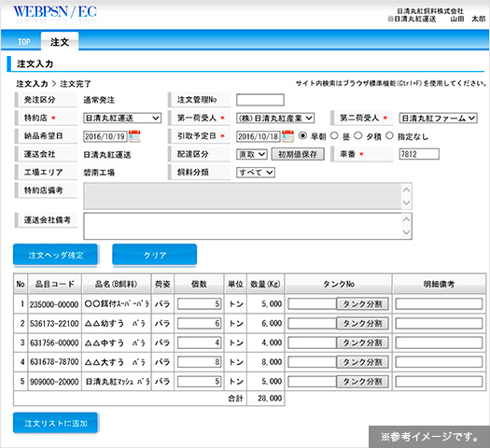Click 明細備考 input for row 4

pyautogui.click(x=439, y=362)
